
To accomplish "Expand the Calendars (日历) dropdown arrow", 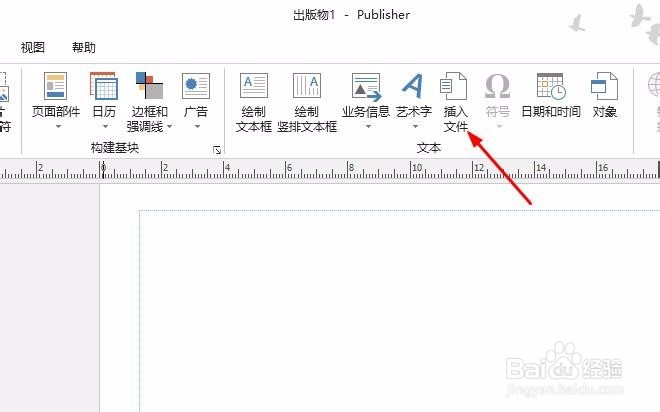I will point(105,126).
